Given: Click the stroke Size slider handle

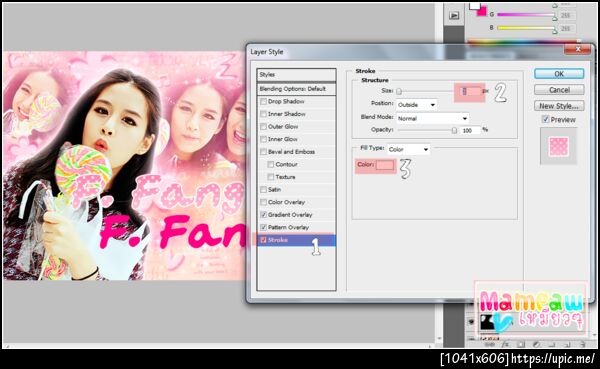Looking at the screenshot, I should pos(399,91).
